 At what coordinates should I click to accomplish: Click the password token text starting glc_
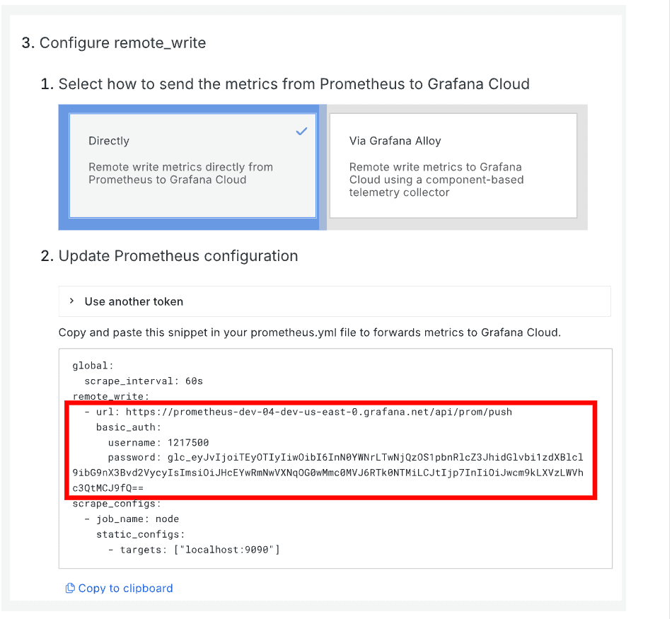[375, 458]
